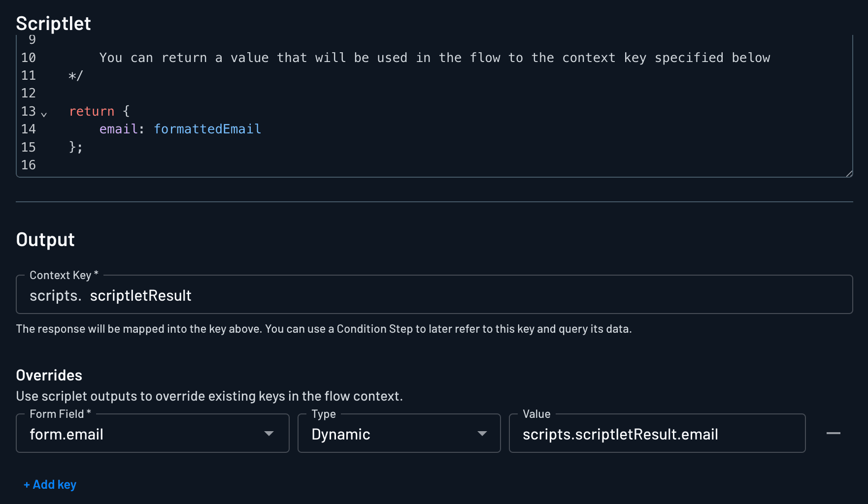Click the Output heading
This screenshot has width=868, height=504.
[x=45, y=240]
